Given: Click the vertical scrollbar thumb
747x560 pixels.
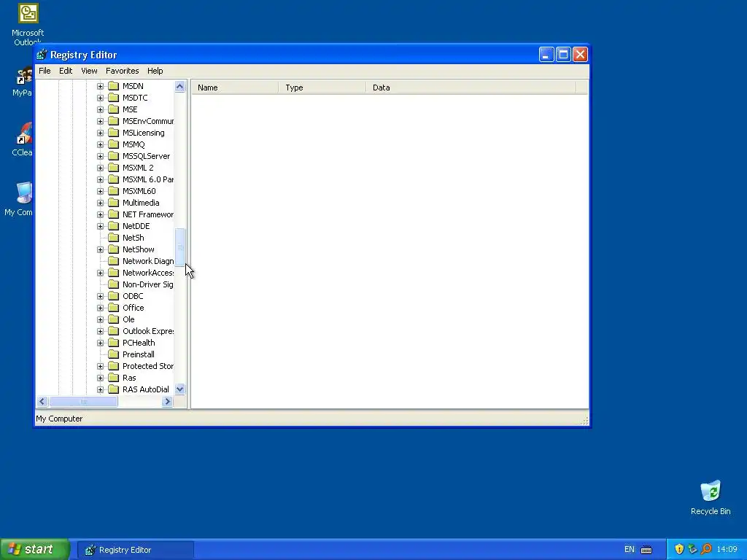Looking at the screenshot, I should (x=179, y=246).
